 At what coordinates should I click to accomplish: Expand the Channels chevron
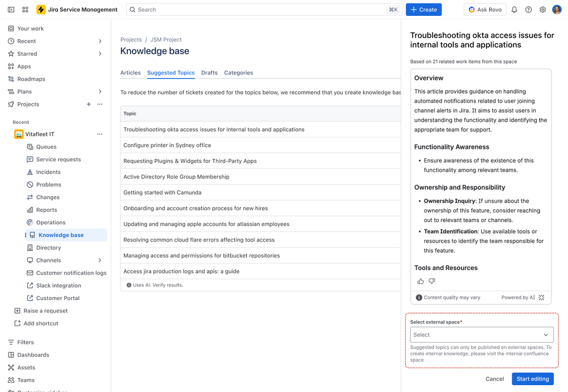click(99, 260)
